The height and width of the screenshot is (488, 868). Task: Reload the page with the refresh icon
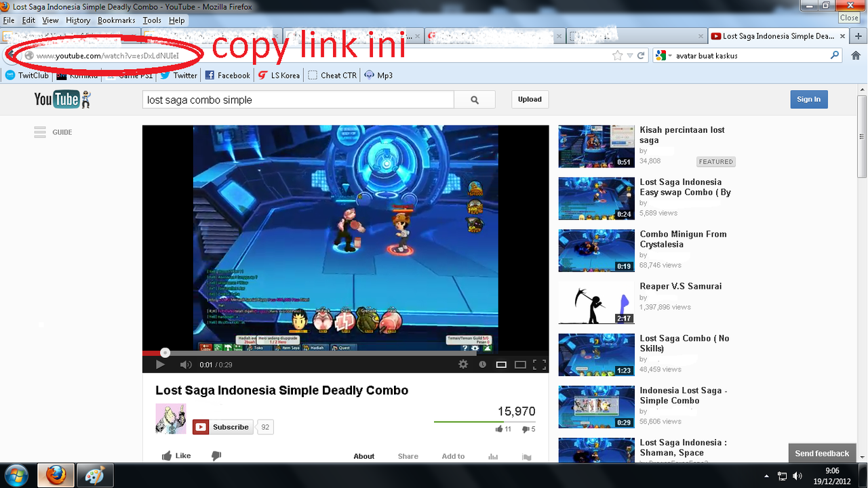click(641, 56)
